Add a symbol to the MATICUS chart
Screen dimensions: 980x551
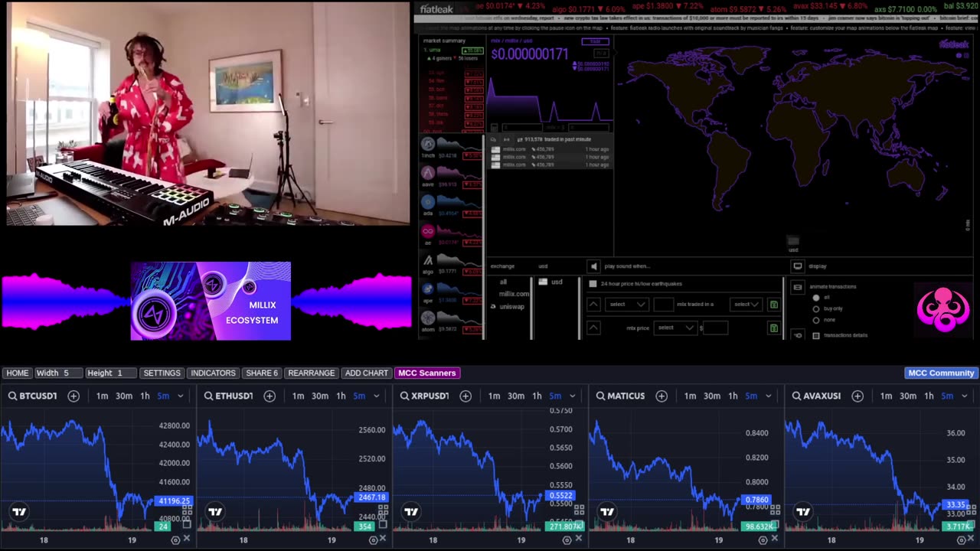[661, 396]
